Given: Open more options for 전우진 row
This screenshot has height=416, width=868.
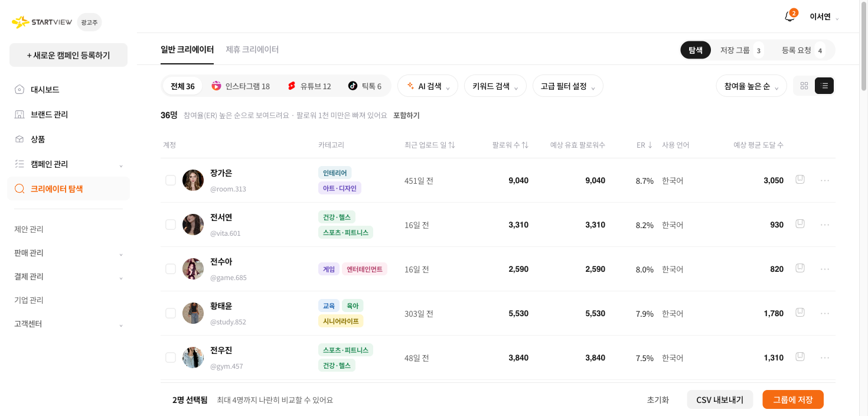Looking at the screenshot, I should (x=825, y=357).
